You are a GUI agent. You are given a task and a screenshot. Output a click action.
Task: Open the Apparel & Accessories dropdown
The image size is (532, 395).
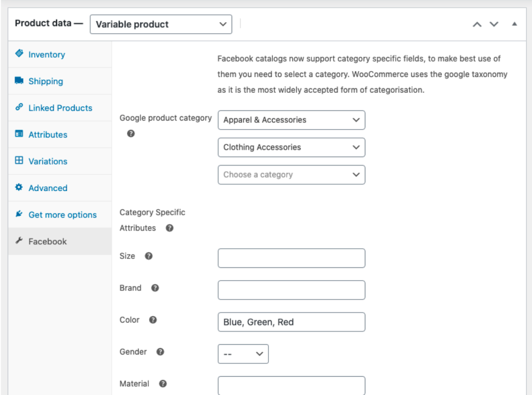(x=291, y=120)
